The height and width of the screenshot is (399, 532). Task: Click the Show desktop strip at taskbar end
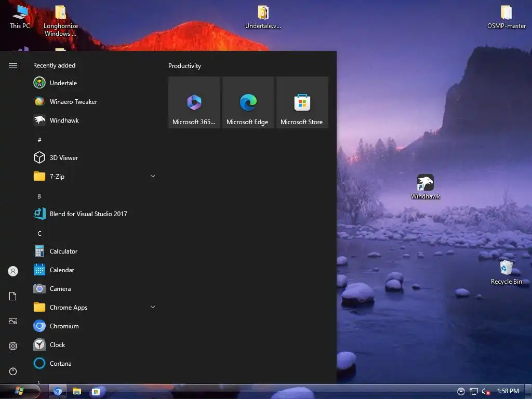tap(528, 391)
